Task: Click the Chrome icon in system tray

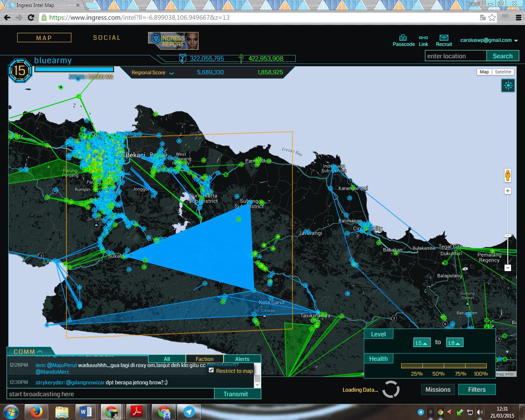Action: [440, 412]
